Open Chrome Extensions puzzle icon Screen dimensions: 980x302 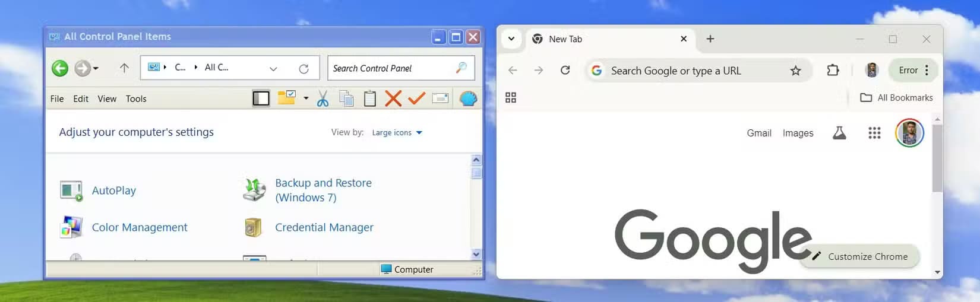coord(833,70)
